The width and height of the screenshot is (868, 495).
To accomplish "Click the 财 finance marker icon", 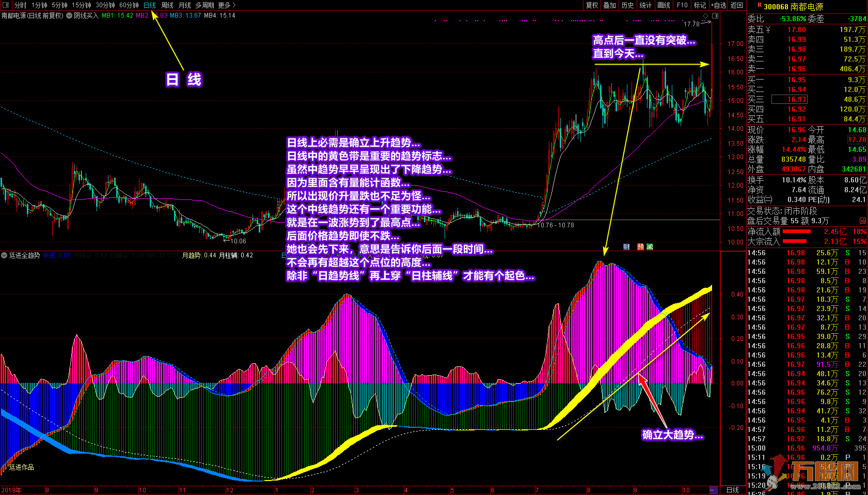I will point(626,247).
